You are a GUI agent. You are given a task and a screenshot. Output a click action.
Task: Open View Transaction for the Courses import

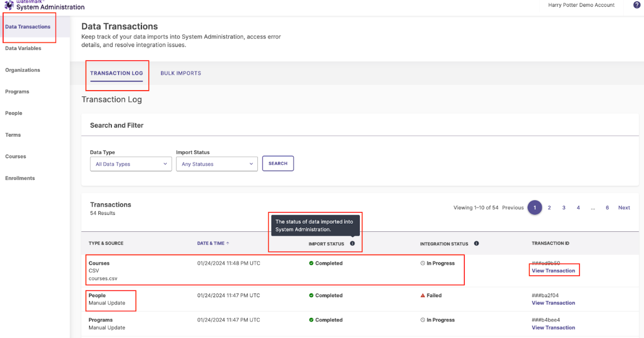(553, 270)
